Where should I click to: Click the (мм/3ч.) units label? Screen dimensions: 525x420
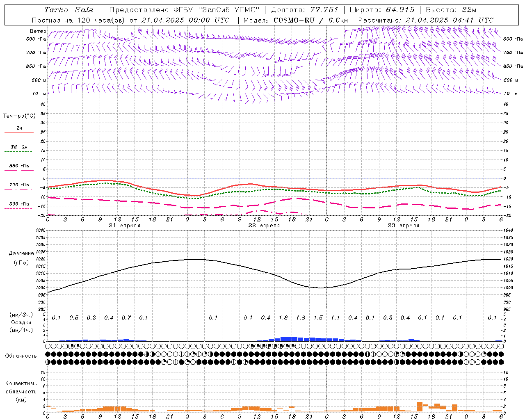coord(21,315)
